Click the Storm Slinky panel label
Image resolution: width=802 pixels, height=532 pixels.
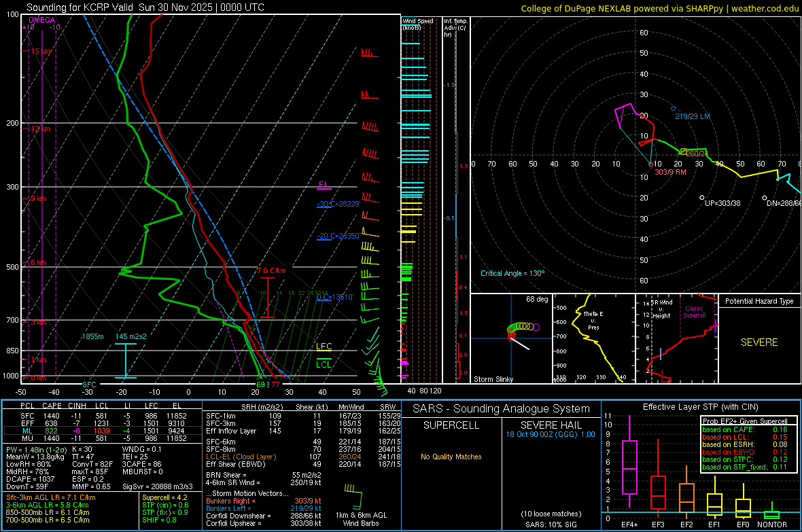(x=493, y=379)
